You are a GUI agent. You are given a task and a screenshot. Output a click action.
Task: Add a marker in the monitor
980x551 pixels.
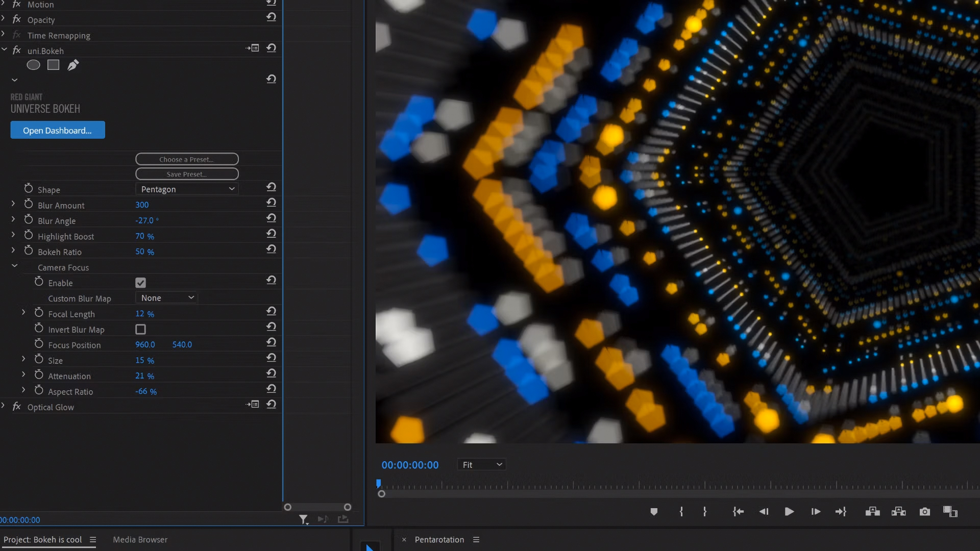coord(654,512)
